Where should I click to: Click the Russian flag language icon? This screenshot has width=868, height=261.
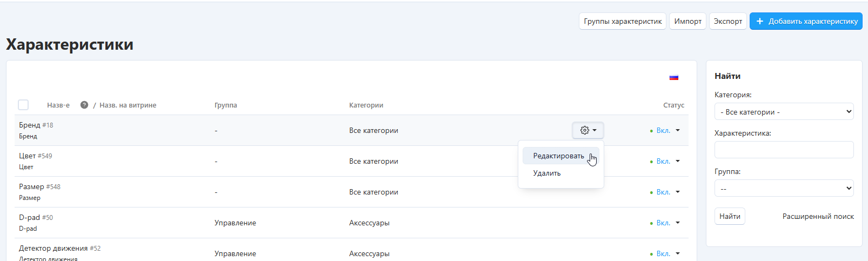click(x=673, y=77)
